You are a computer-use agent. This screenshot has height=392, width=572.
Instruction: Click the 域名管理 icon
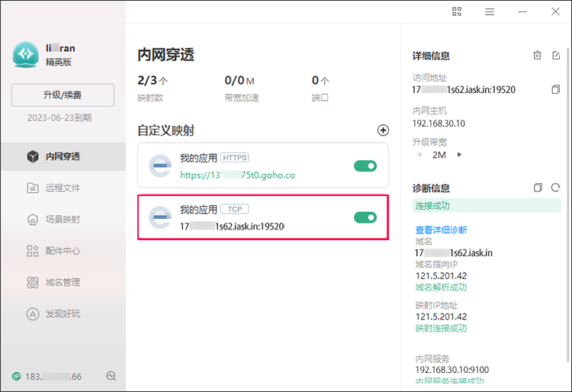pyautogui.click(x=33, y=282)
